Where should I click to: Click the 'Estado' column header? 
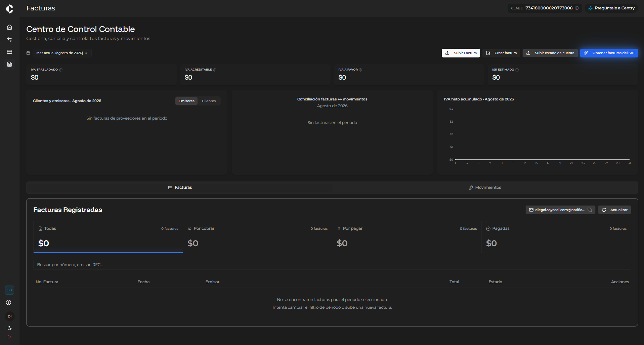tap(495, 282)
